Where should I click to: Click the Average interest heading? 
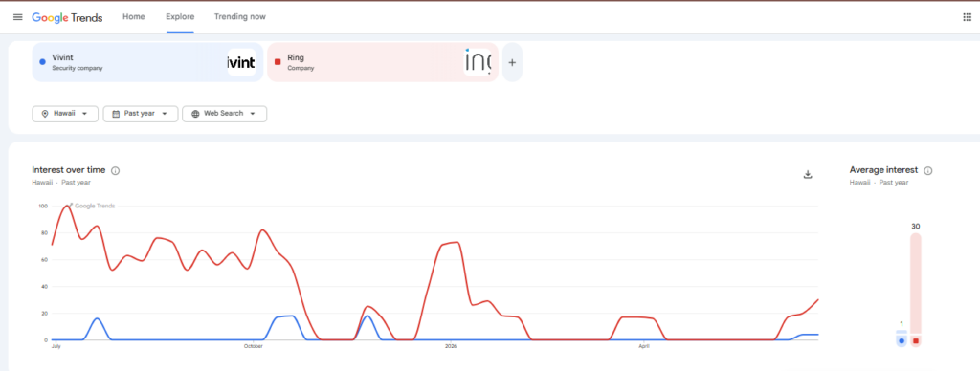(x=883, y=170)
